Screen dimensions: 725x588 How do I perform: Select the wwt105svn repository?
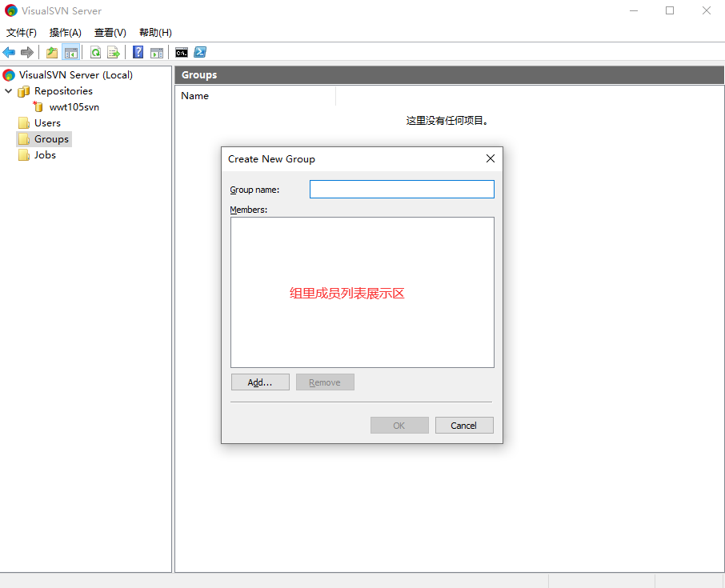click(x=74, y=107)
